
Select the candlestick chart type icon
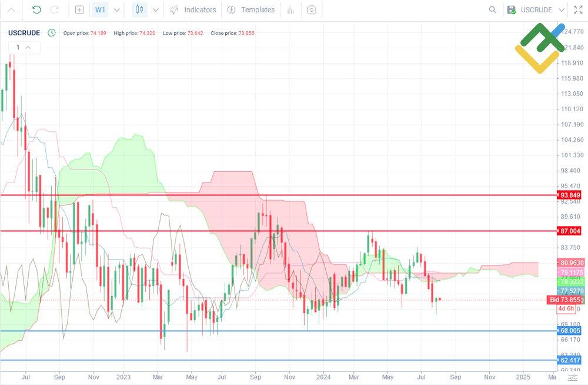pyautogui.click(x=139, y=10)
